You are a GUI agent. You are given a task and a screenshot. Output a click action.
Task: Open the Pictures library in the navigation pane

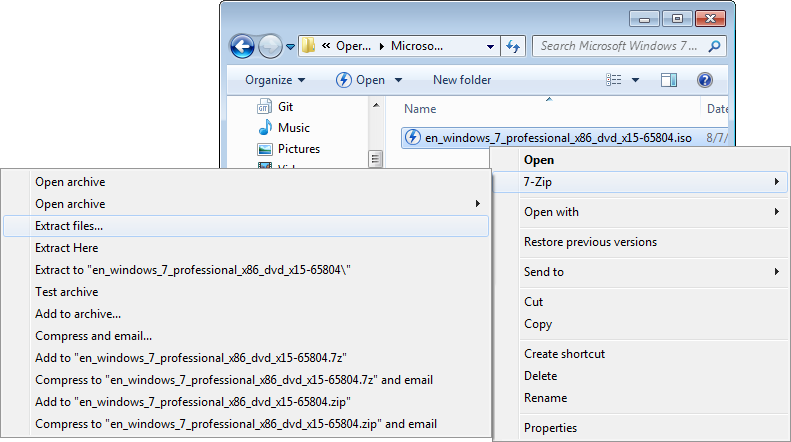tap(298, 149)
